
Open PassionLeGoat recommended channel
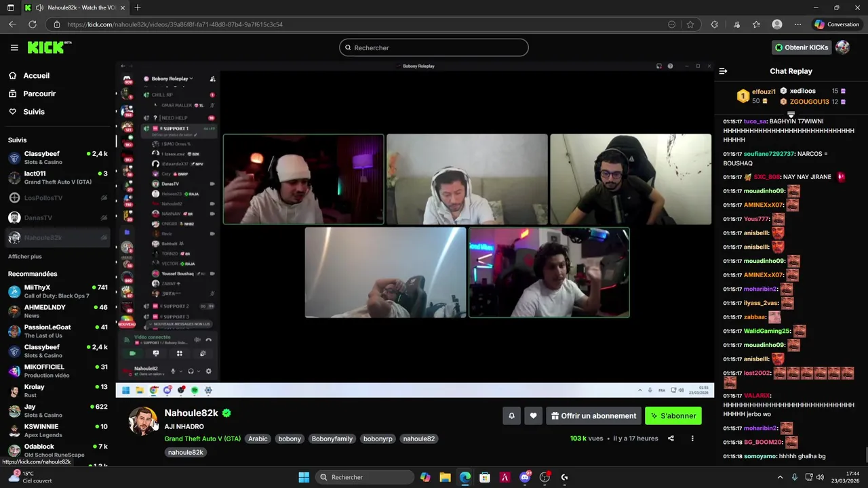point(58,331)
